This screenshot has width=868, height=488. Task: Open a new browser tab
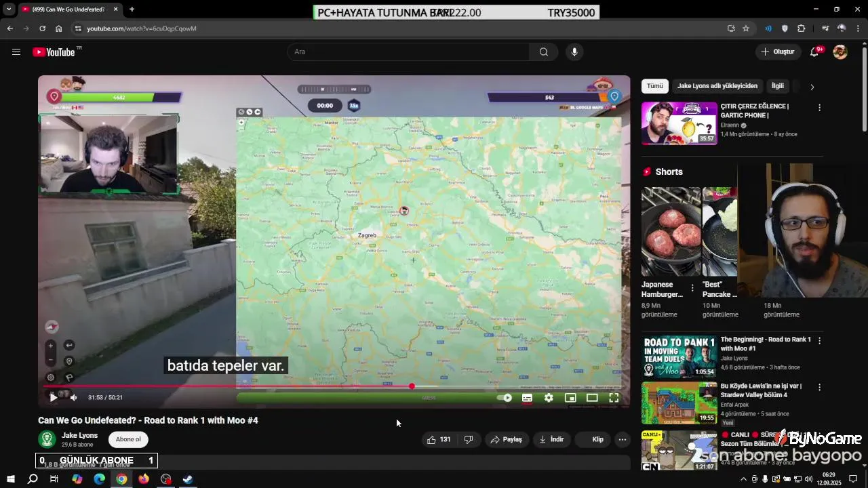132,9
